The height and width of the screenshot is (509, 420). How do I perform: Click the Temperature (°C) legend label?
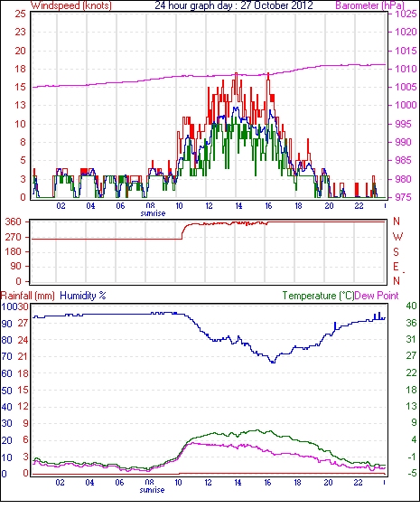pos(318,296)
